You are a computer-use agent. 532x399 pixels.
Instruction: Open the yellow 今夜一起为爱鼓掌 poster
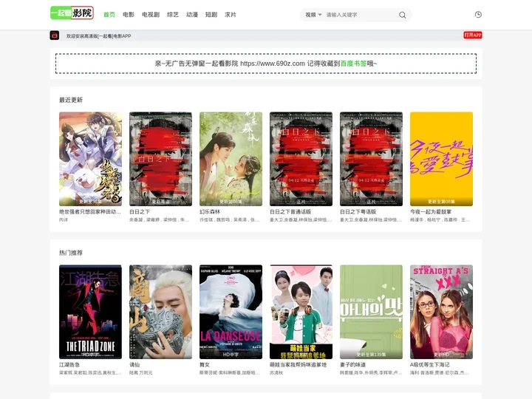[441, 159]
